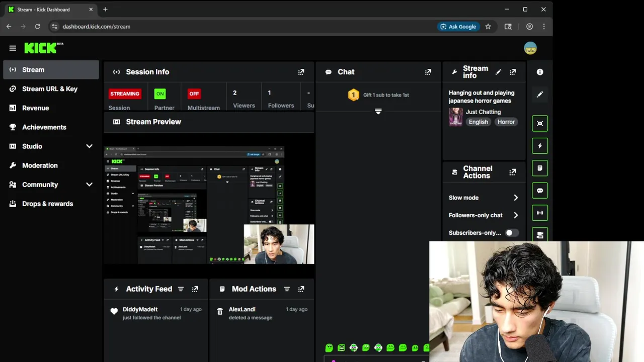This screenshot has height=362, width=644.
Task: Click the info circle icon in the right toolbar
Action: [x=540, y=72]
